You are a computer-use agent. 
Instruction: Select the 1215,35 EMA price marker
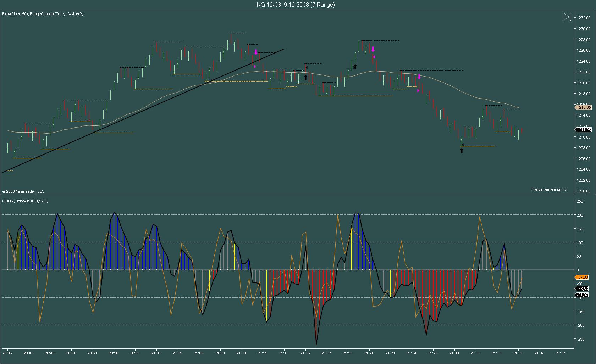[x=584, y=107]
